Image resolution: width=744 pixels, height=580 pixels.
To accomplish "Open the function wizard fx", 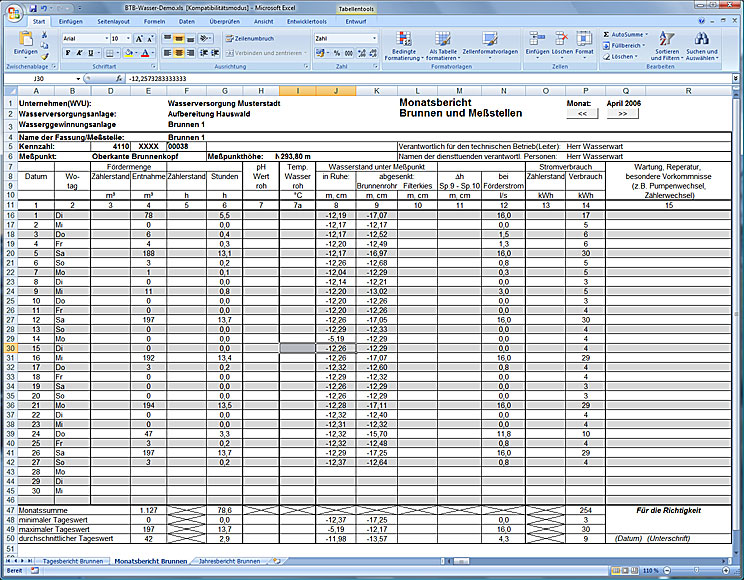I will pos(119,78).
